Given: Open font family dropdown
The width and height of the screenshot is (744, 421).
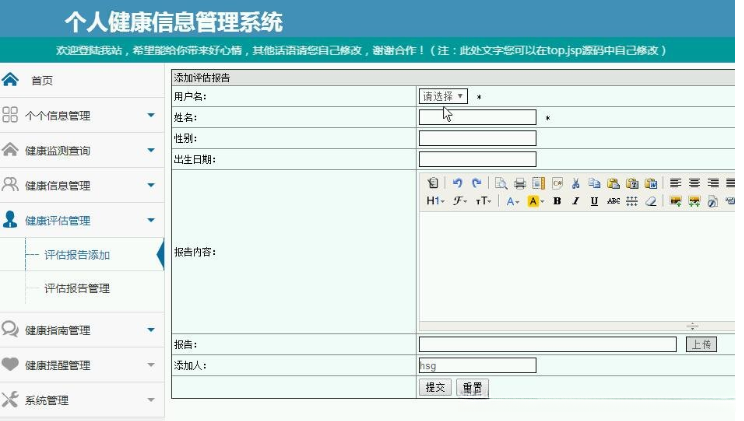Looking at the screenshot, I should [x=459, y=201].
